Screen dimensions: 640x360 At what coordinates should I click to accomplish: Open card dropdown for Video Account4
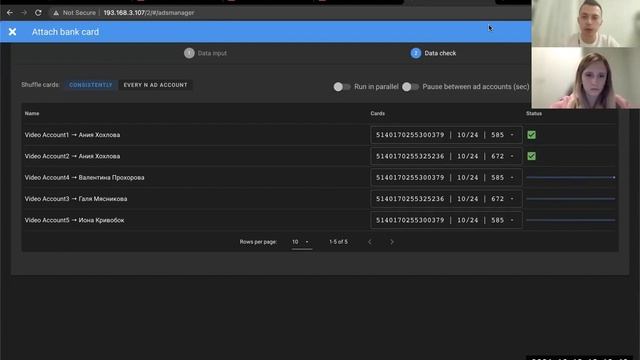pyautogui.click(x=446, y=178)
